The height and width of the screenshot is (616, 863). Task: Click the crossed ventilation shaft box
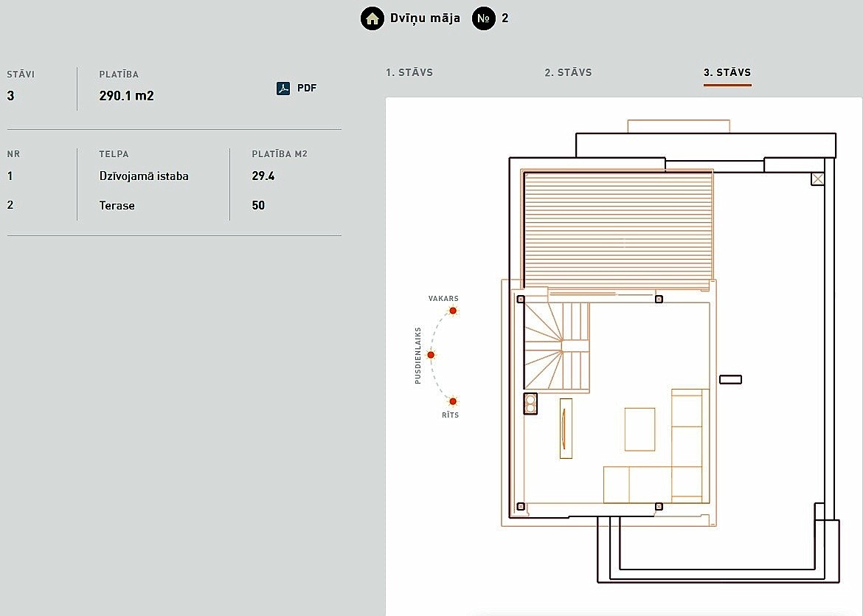click(x=817, y=179)
